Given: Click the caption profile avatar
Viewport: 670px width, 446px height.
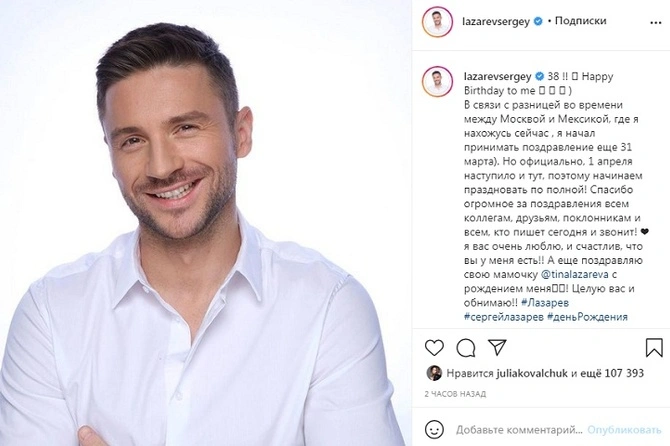Looking at the screenshot, I should (437, 81).
